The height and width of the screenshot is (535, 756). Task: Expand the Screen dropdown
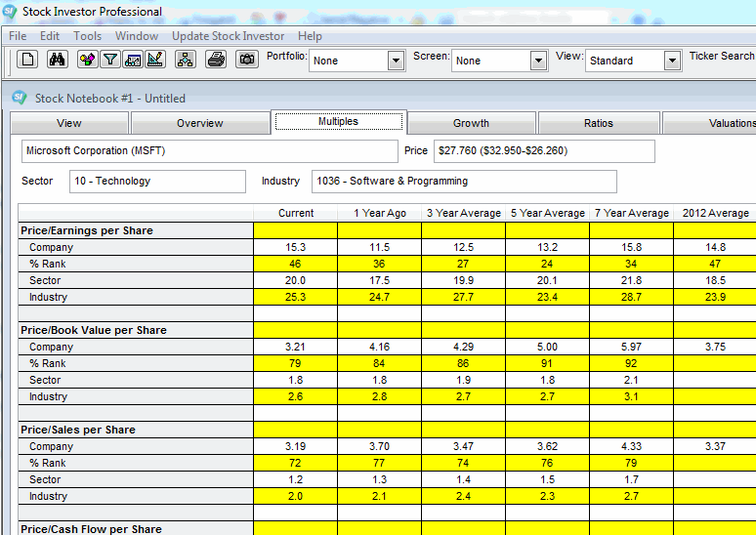click(x=538, y=61)
